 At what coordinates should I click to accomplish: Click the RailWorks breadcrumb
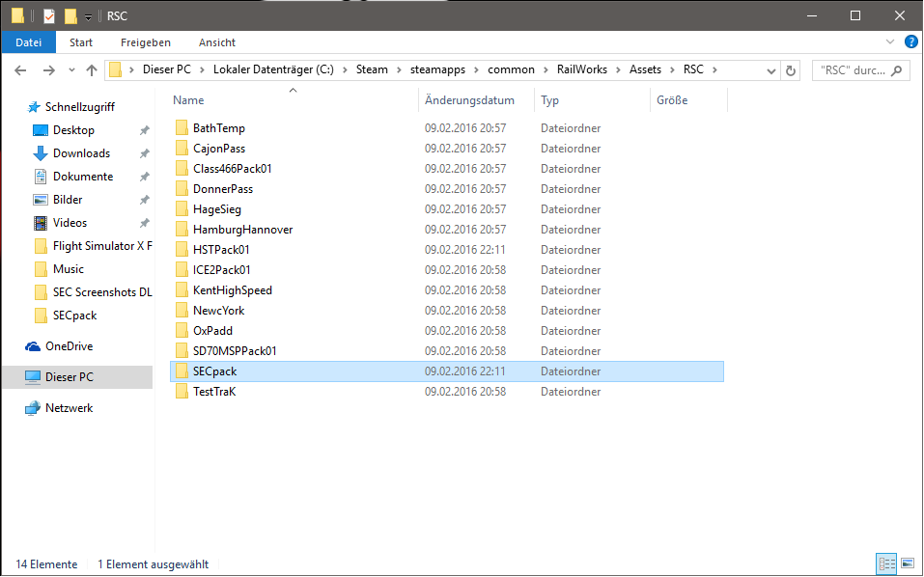[x=581, y=69]
